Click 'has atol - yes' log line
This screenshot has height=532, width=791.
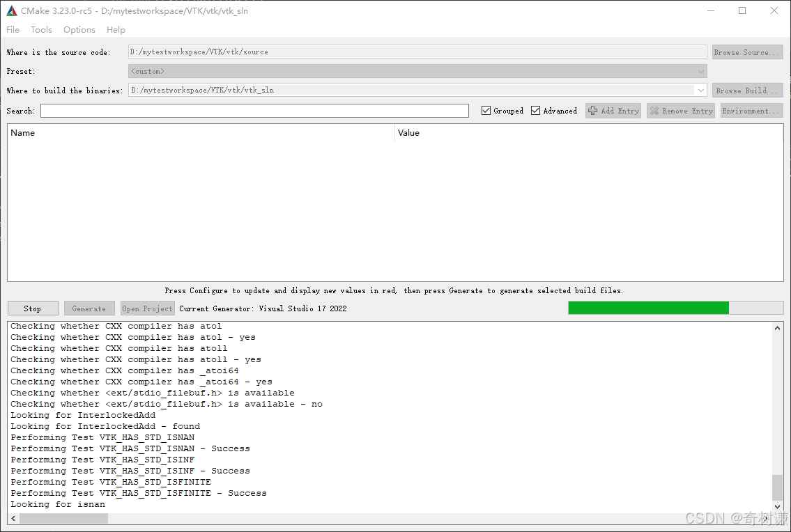pyautogui.click(x=133, y=337)
